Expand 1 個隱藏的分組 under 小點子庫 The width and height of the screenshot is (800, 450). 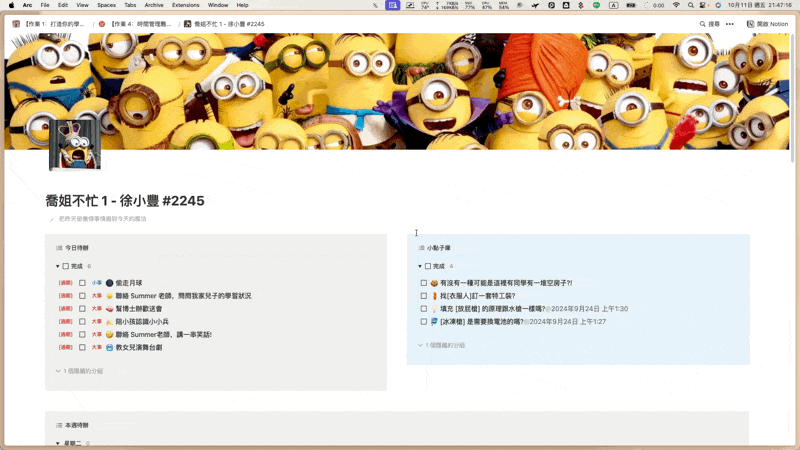click(442, 345)
